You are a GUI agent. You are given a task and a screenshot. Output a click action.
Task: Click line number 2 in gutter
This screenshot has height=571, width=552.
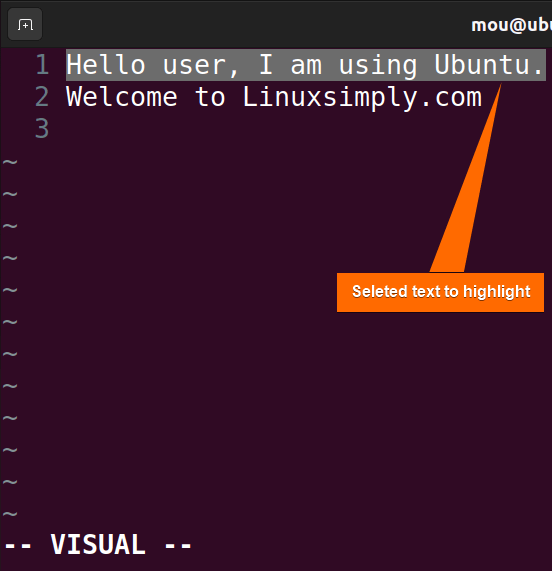42,97
